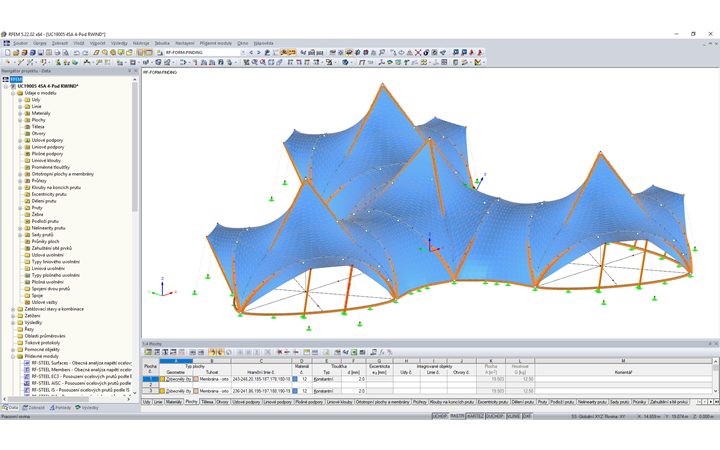Expand the Uzly tree node
Viewport: 720px width, 450px height.
point(20,100)
